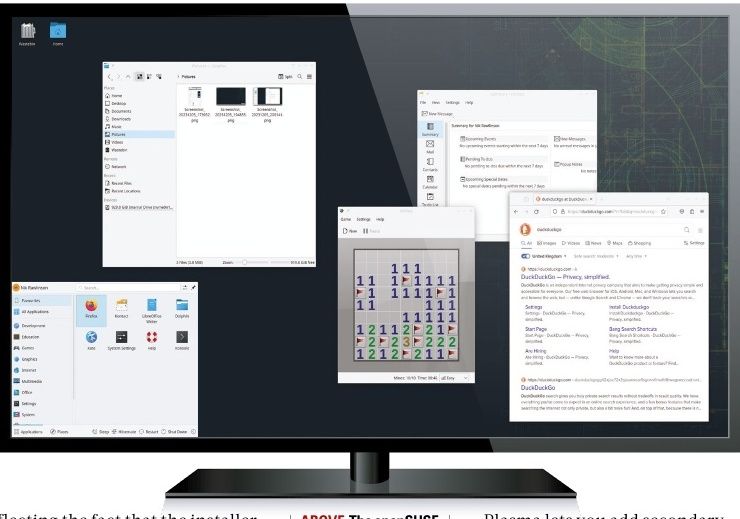This screenshot has height=519, width=740.
Task: Bookmark the page with the Firefox star icon
Action: coord(663,212)
